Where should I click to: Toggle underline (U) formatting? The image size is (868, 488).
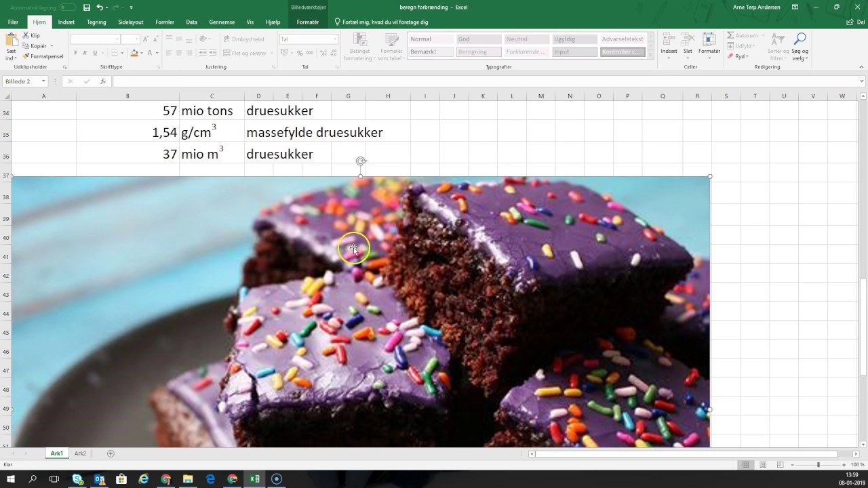pyautogui.click(x=95, y=53)
